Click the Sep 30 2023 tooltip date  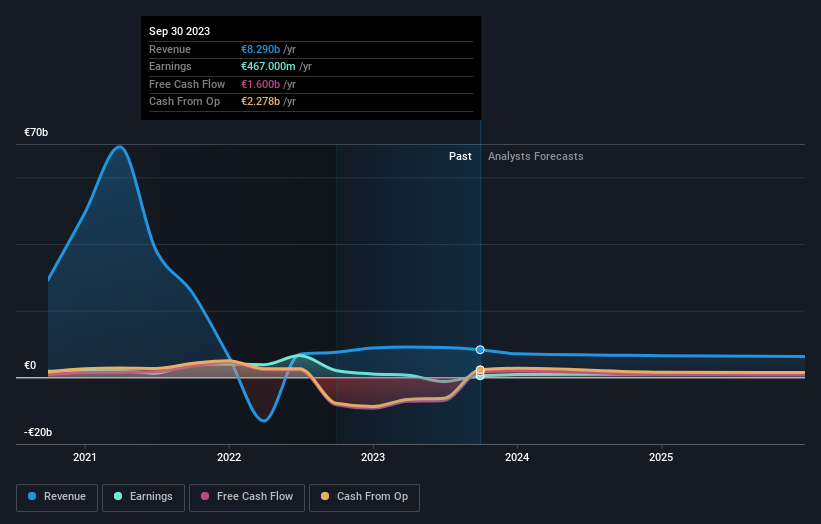coord(180,31)
